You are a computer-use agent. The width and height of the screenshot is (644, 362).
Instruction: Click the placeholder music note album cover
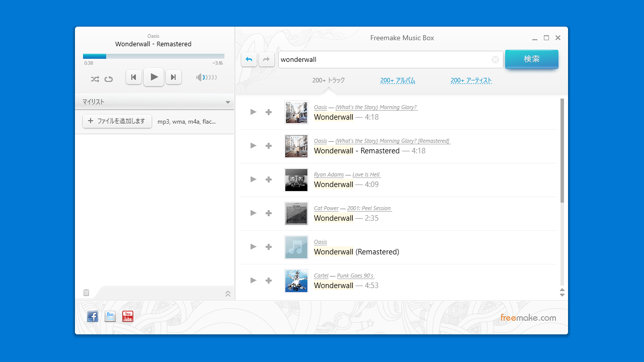[296, 247]
